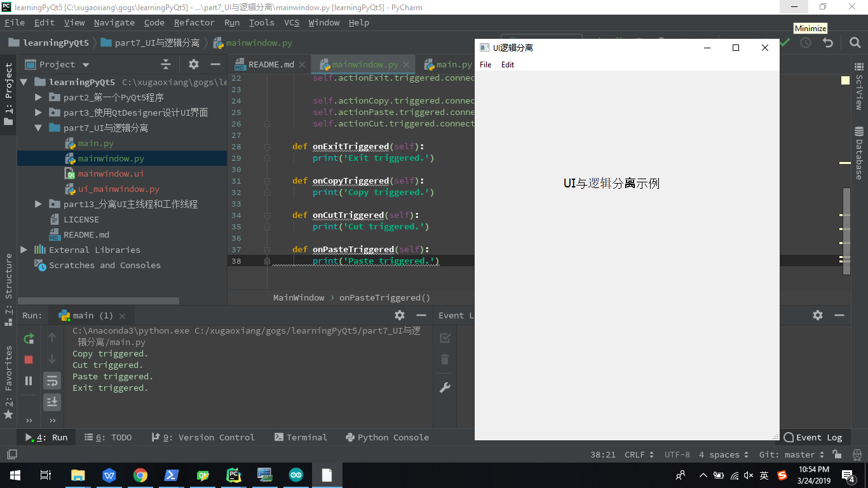Close the mainwindow.py editor tab
Image resolution: width=868 pixels, height=488 pixels.
407,64
